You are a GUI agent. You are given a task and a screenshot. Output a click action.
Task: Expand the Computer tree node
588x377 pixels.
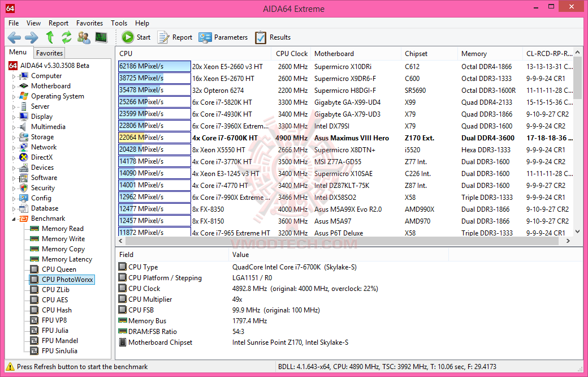14,76
